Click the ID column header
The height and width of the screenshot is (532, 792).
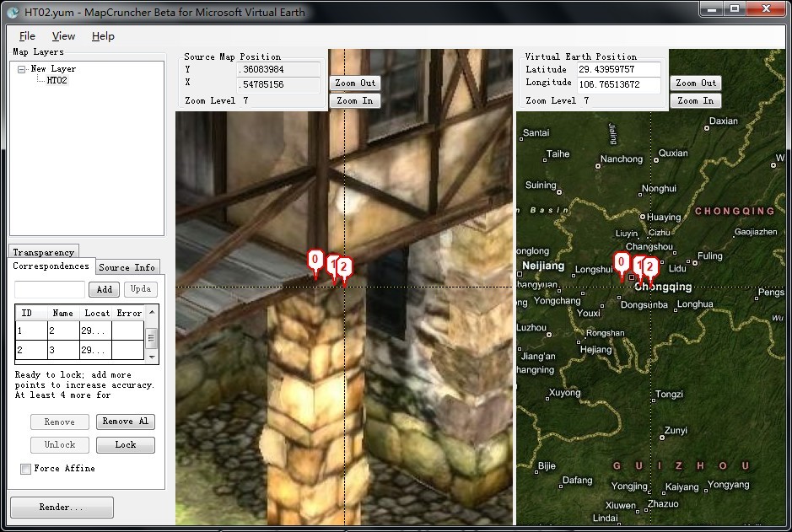coord(31,313)
